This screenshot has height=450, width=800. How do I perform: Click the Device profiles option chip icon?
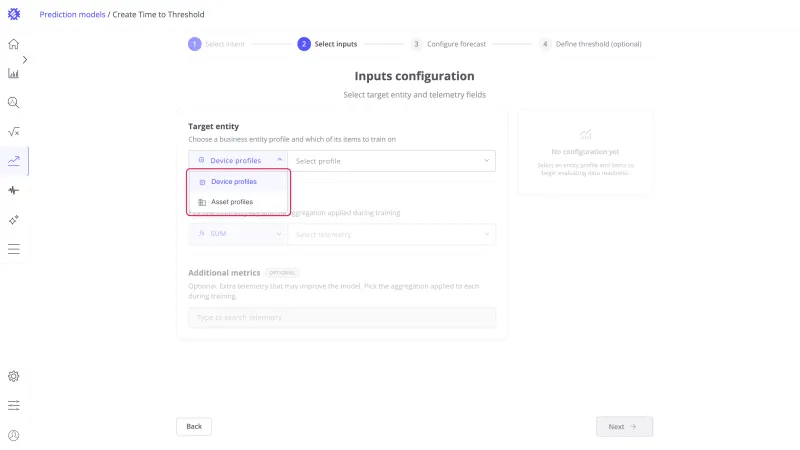coord(202,182)
